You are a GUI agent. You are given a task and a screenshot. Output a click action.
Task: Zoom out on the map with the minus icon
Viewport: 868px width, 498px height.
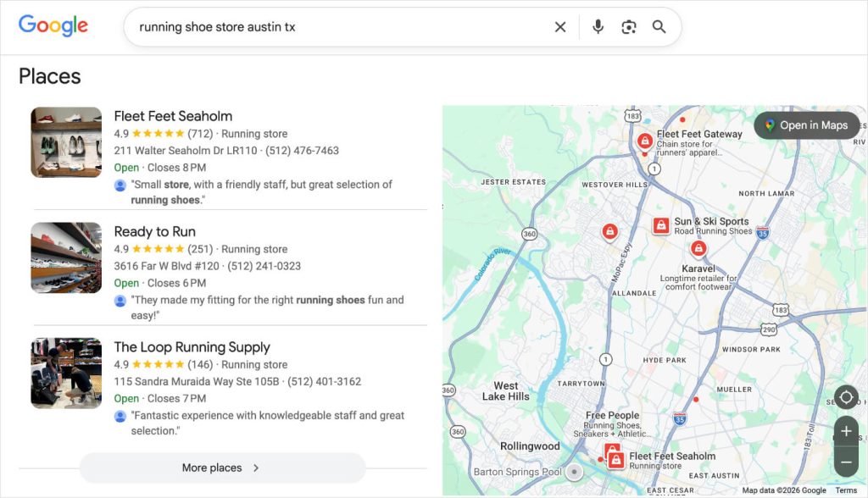846,462
